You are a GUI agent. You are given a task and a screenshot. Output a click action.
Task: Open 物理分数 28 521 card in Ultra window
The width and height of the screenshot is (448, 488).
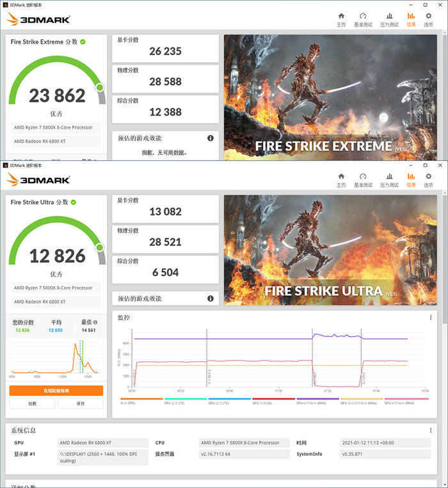pyautogui.click(x=165, y=240)
